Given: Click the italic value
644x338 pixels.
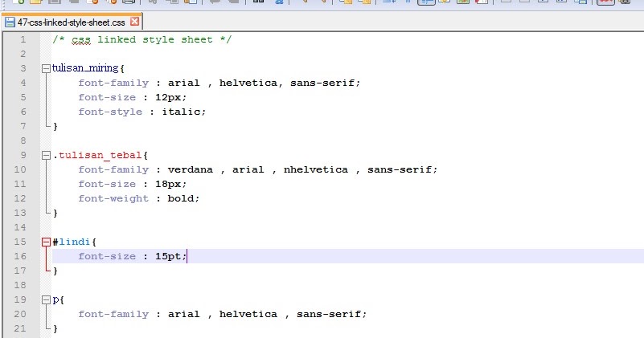Looking at the screenshot, I should pos(181,112).
